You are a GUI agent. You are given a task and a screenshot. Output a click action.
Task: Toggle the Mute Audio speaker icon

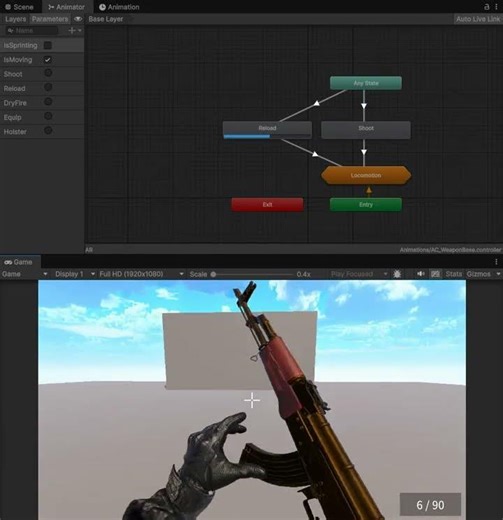(x=420, y=274)
